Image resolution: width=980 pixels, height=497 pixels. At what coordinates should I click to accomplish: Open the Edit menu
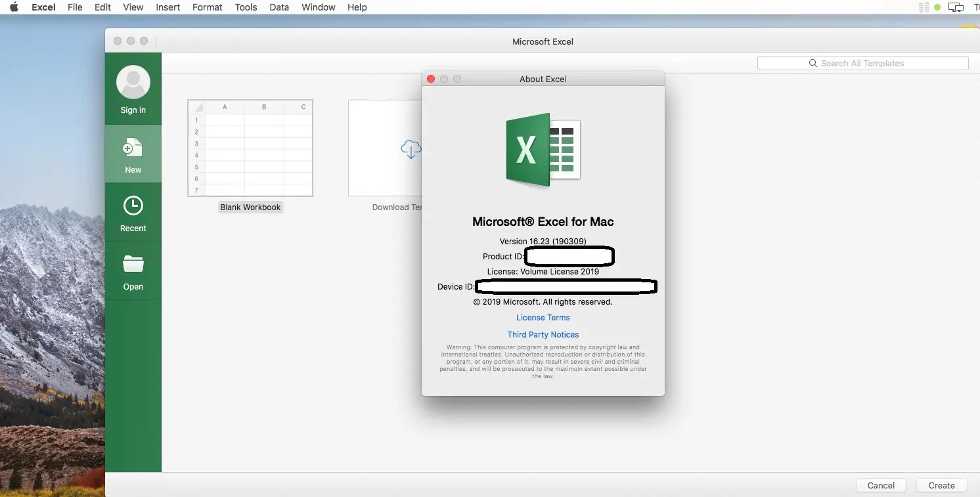coord(102,7)
